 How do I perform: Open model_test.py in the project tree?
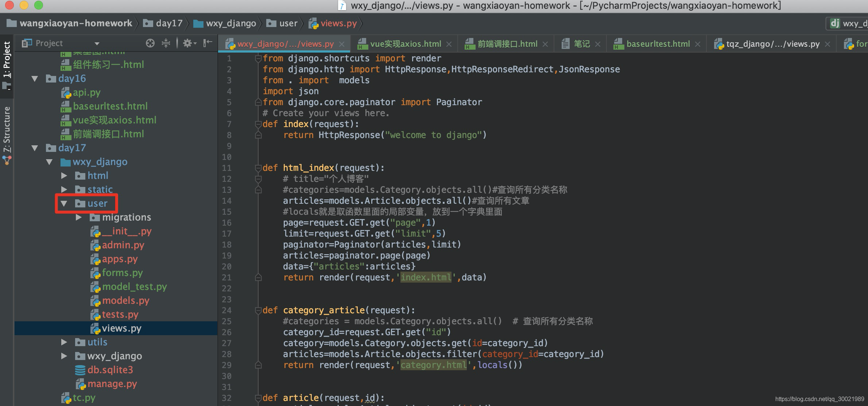128,287
